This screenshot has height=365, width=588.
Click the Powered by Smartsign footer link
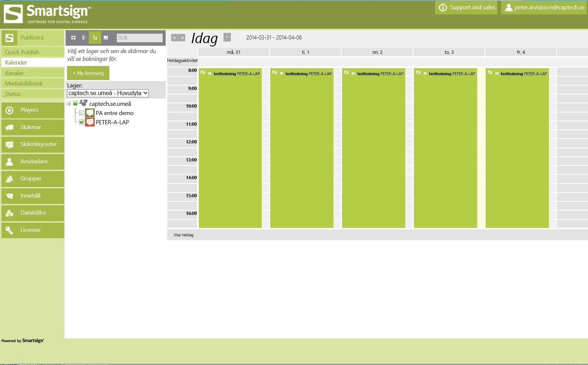click(x=23, y=341)
